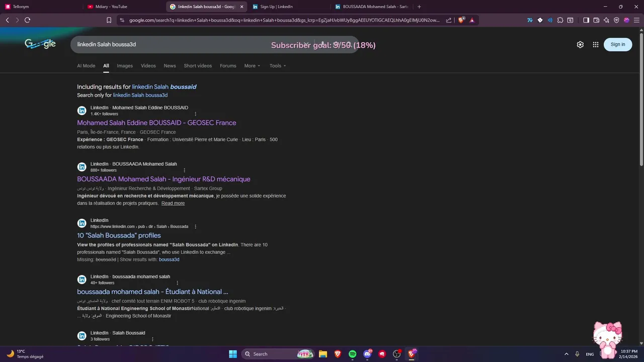
Task: Open three-dot menu for Salah Boussaid result
Action: tap(152, 339)
